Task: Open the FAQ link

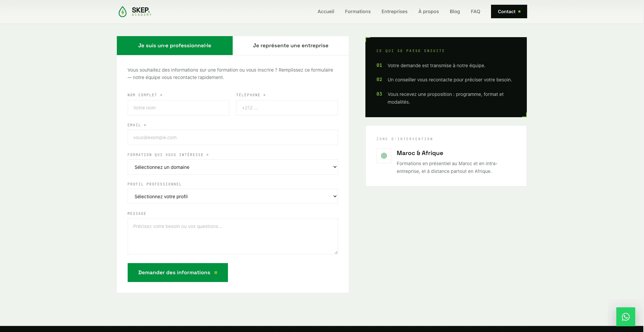Action: (475, 11)
